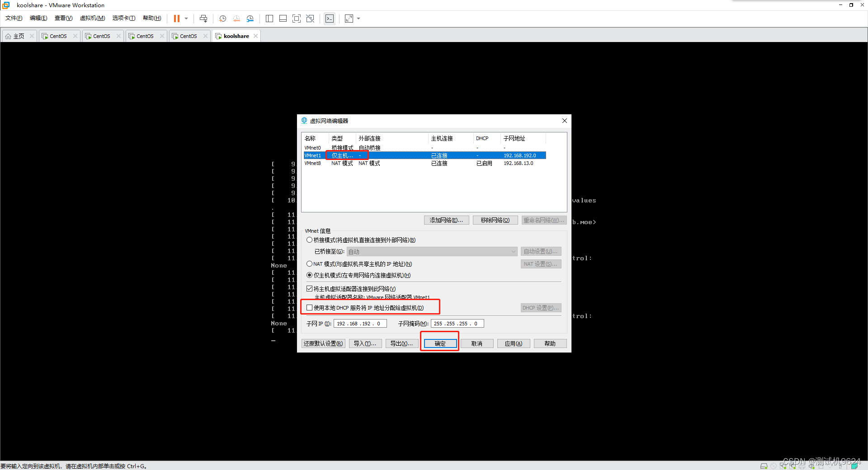Close the second CentOS tab
Screen dimensions: 868x470
point(118,36)
